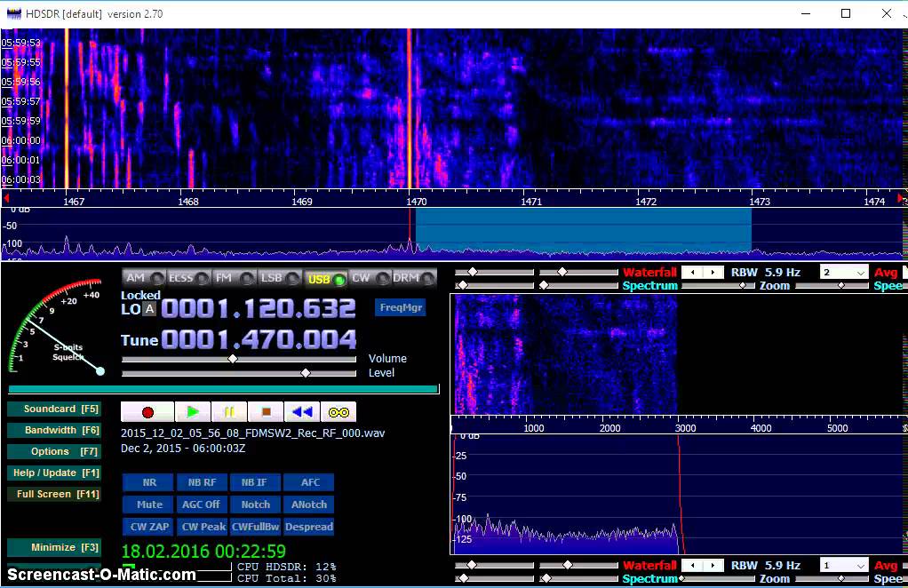Click the S-meter squelch knob

pos(100,371)
